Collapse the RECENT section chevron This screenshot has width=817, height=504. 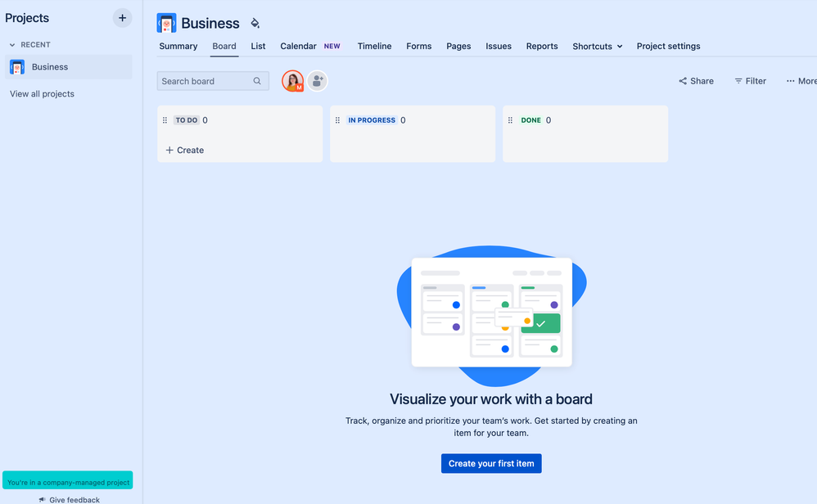[12, 45]
